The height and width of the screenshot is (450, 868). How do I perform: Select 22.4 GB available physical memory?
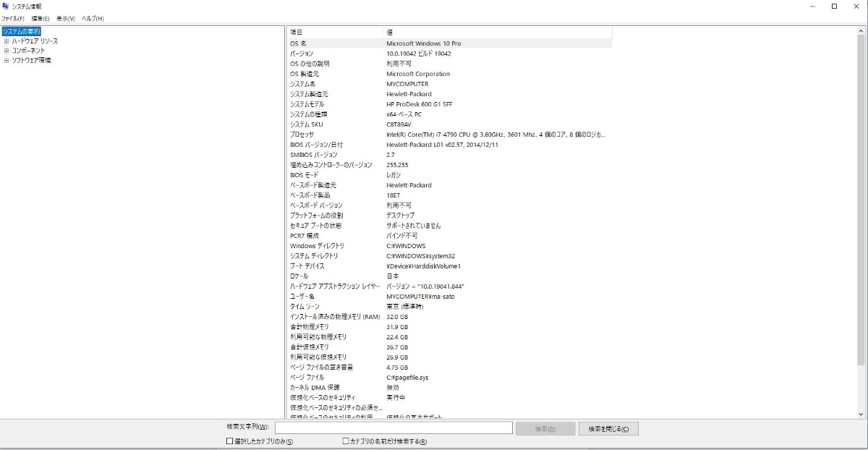pyautogui.click(x=397, y=337)
